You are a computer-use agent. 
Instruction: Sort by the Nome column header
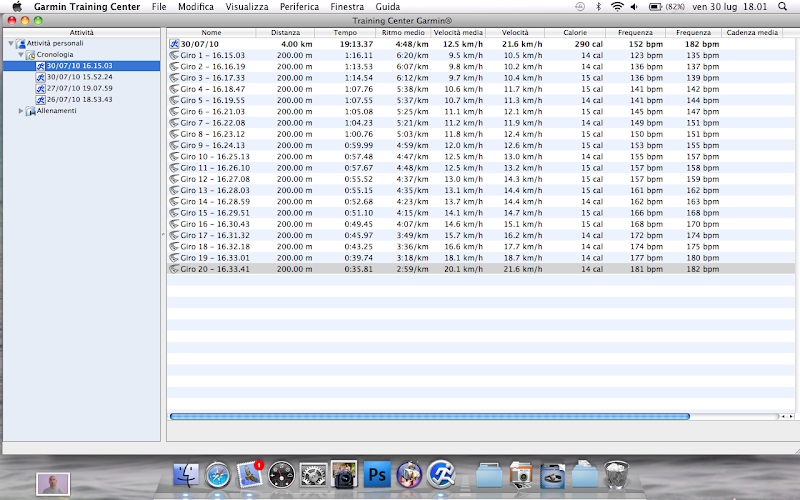[x=211, y=33]
